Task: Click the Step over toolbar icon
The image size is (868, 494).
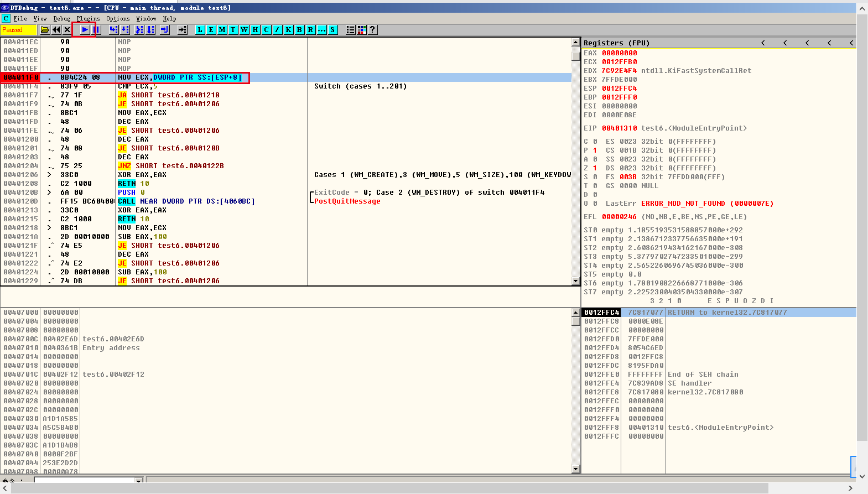Action: [x=125, y=30]
